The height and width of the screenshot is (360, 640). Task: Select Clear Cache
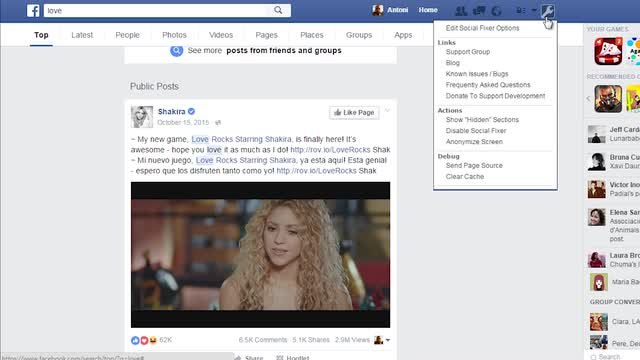464,176
